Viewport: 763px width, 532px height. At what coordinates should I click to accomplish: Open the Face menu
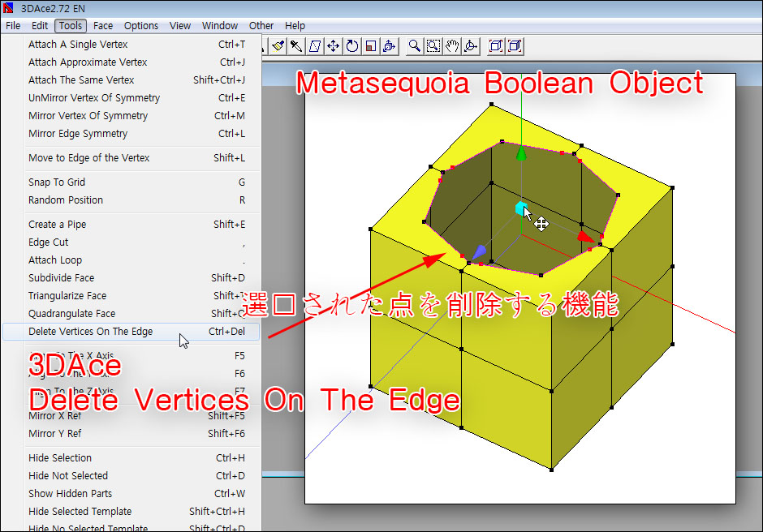point(103,26)
